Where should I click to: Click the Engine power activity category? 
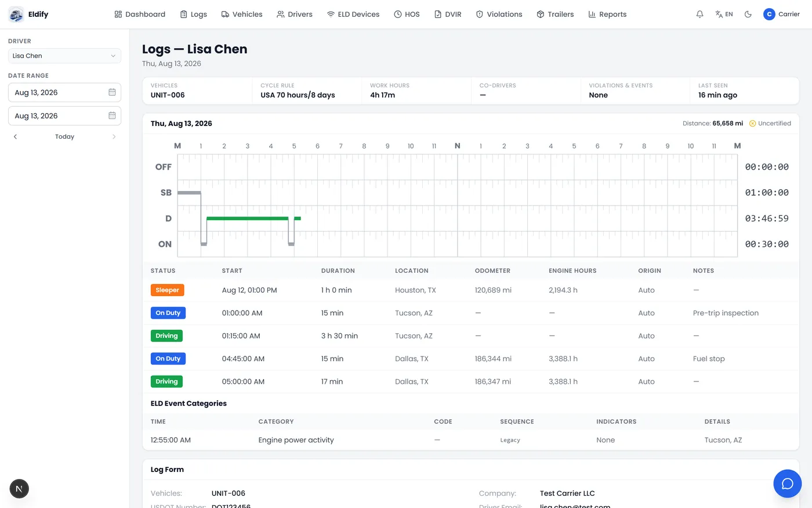(296, 440)
